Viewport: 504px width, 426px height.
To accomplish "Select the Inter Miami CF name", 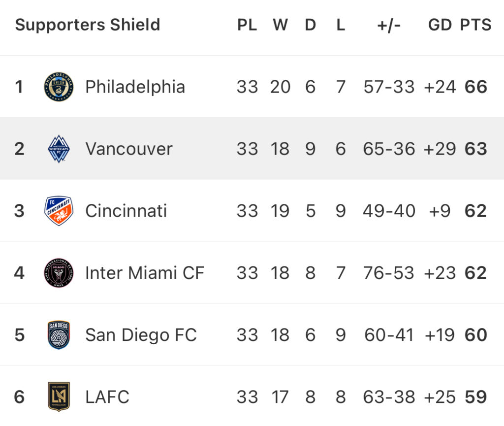I will tap(145, 273).
